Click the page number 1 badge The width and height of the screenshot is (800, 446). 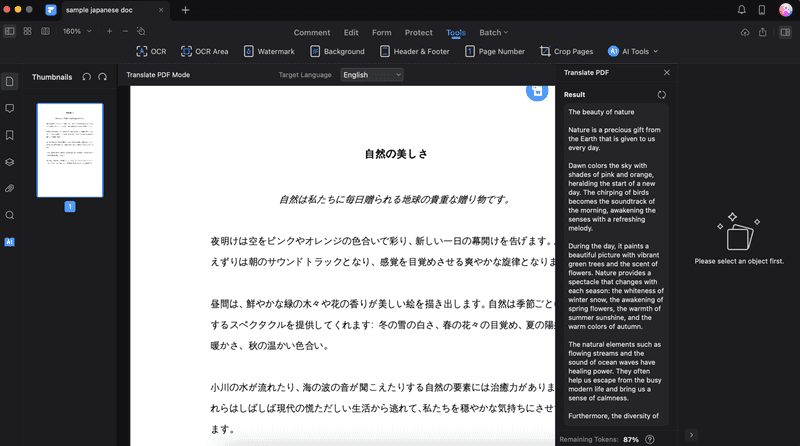[x=70, y=207]
